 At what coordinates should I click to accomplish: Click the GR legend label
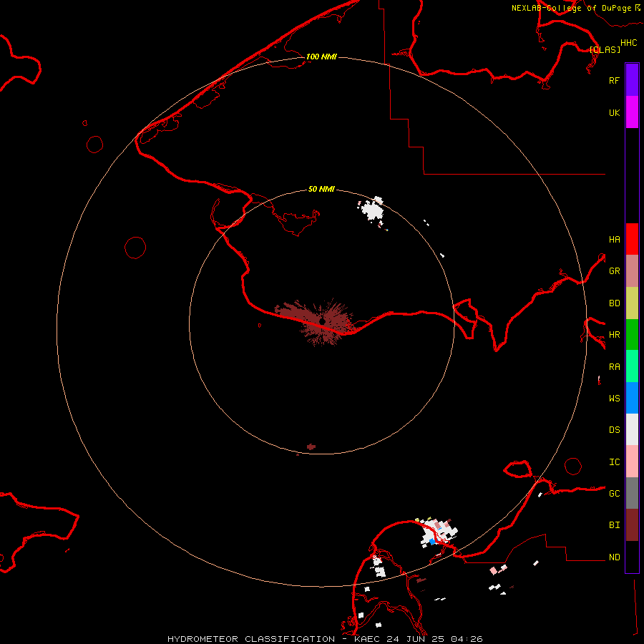[x=614, y=271]
